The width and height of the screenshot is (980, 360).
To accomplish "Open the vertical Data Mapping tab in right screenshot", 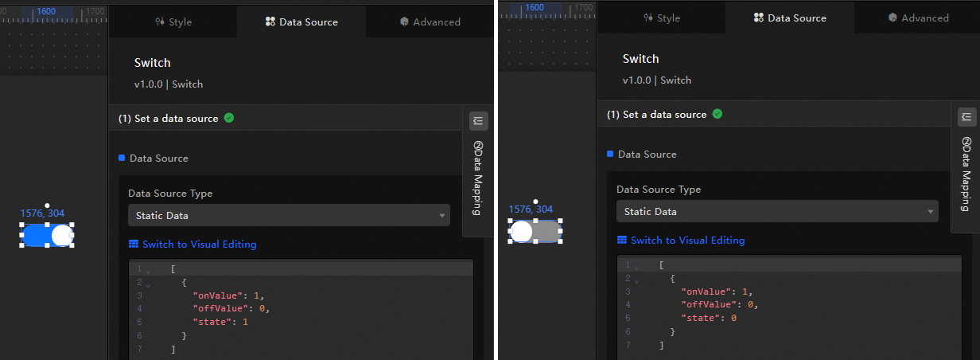I will tap(966, 174).
